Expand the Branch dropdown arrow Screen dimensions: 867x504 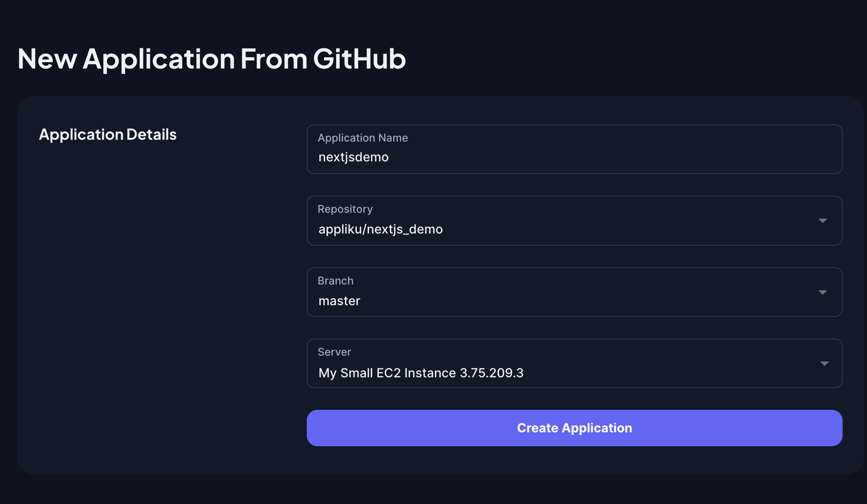822,293
